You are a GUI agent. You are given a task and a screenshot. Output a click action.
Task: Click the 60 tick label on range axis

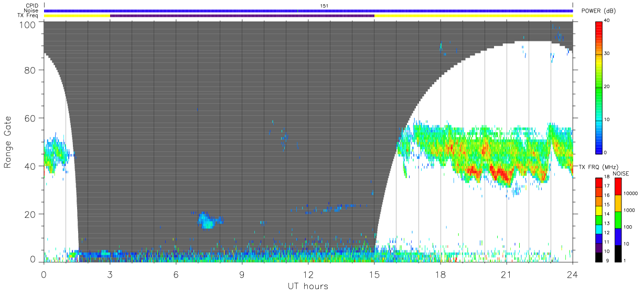coord(31,119)
